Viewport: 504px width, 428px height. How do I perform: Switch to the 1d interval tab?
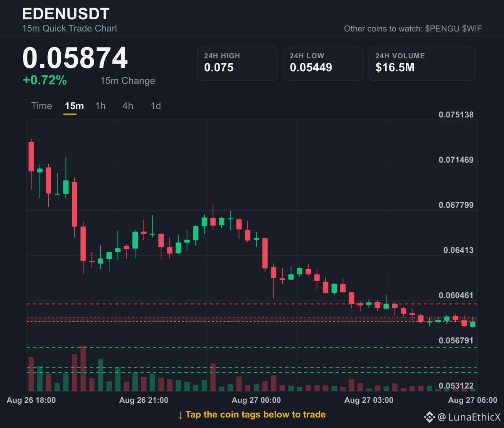click(156, 106)
